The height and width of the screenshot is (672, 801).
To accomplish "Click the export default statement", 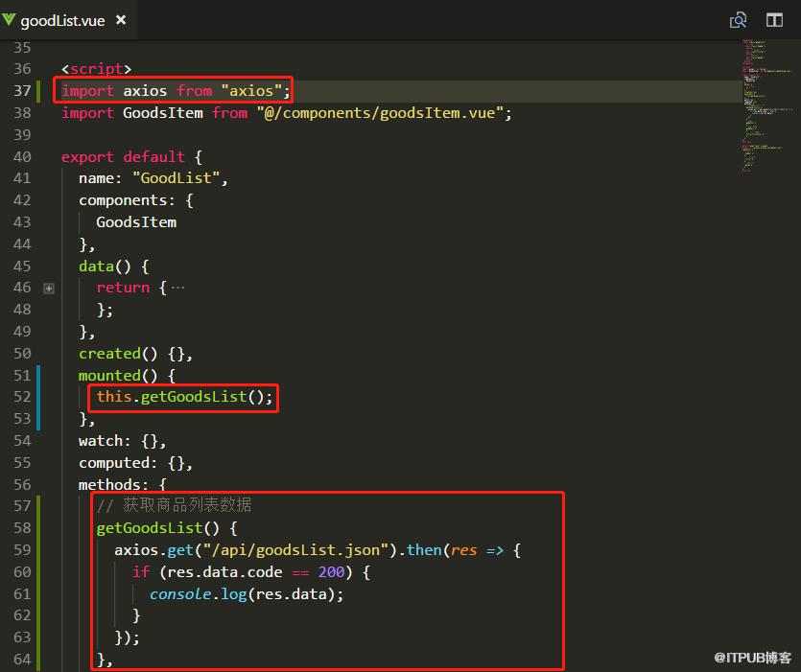I will (x=123, y=157).
